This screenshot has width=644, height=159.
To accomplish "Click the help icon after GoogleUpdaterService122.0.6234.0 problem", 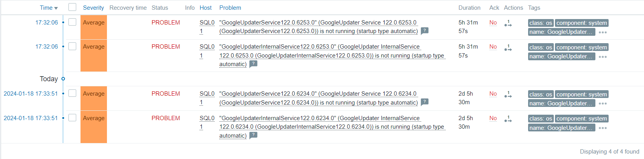I will 425,102.
